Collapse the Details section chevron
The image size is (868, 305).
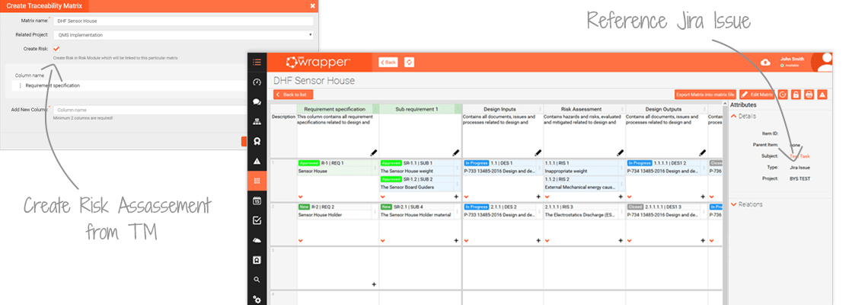pos(734,116)
